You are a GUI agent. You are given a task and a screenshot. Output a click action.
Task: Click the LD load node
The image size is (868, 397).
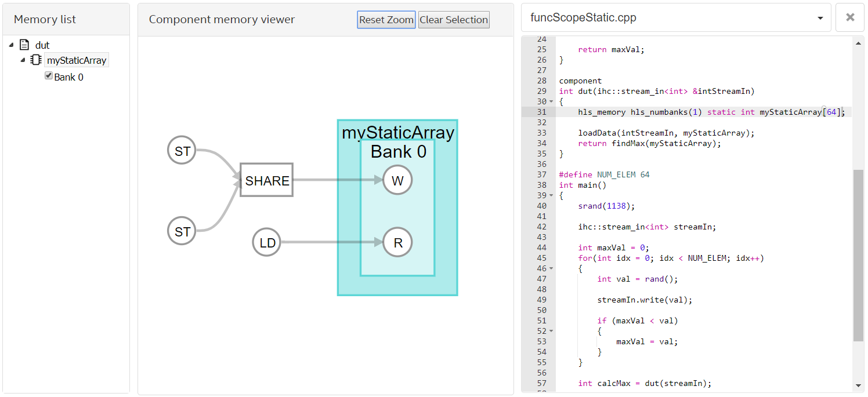pos(267,242)
